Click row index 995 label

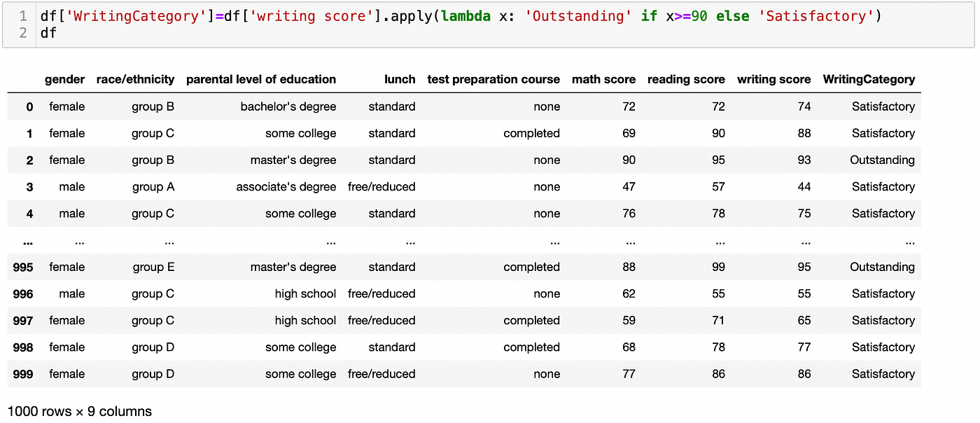click(23, 267)
